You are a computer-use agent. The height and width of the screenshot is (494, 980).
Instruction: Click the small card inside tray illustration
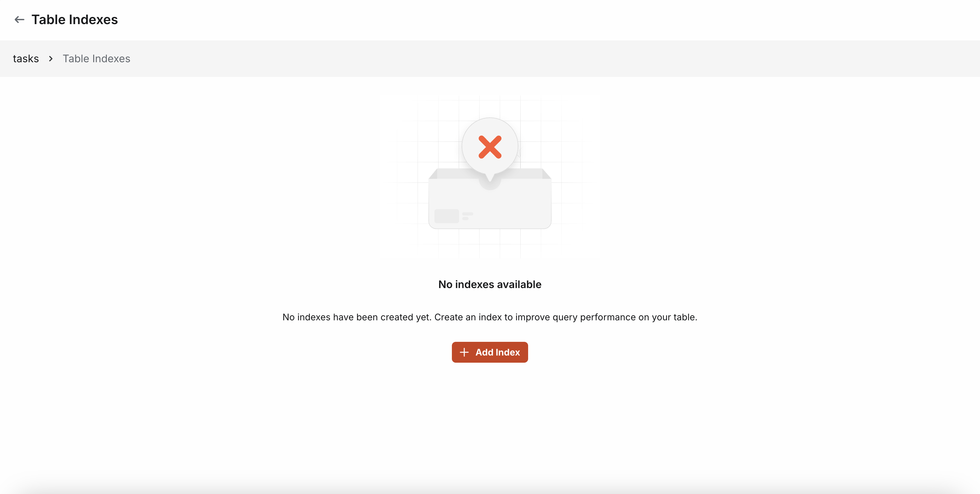[x=447, y=216]
